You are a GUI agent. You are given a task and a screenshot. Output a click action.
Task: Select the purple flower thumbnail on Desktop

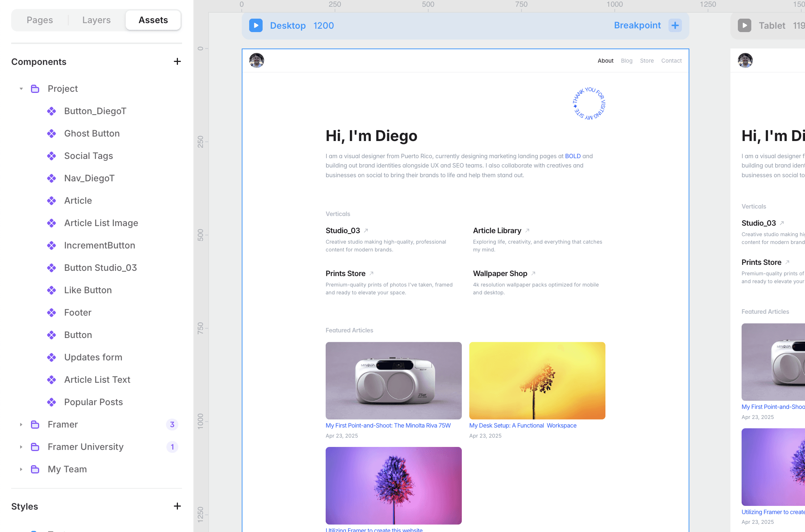(x=394, y=486)
